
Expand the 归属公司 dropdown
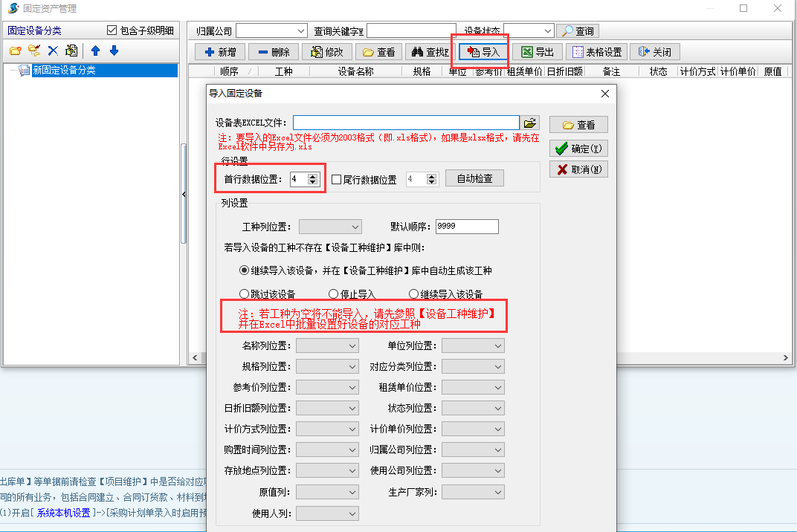click(302, 30)
